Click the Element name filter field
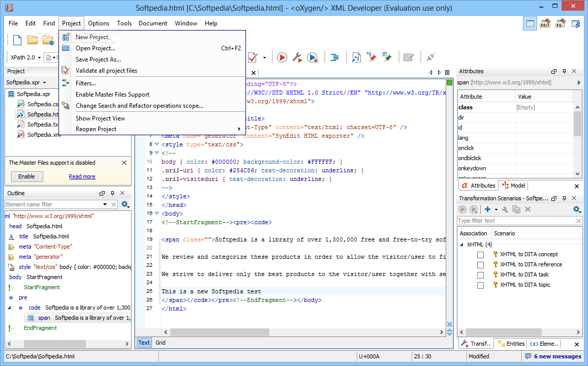 pos(53,204)
